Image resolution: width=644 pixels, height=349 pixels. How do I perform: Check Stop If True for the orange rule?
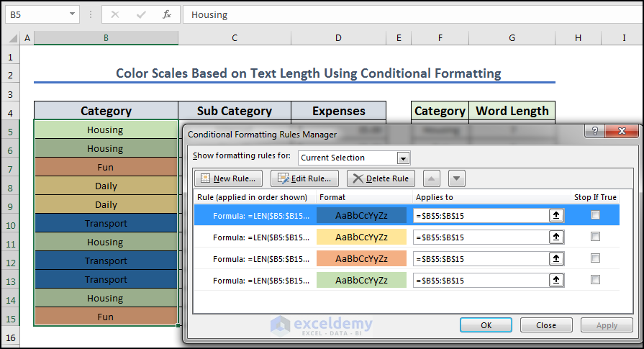point(595,258)
